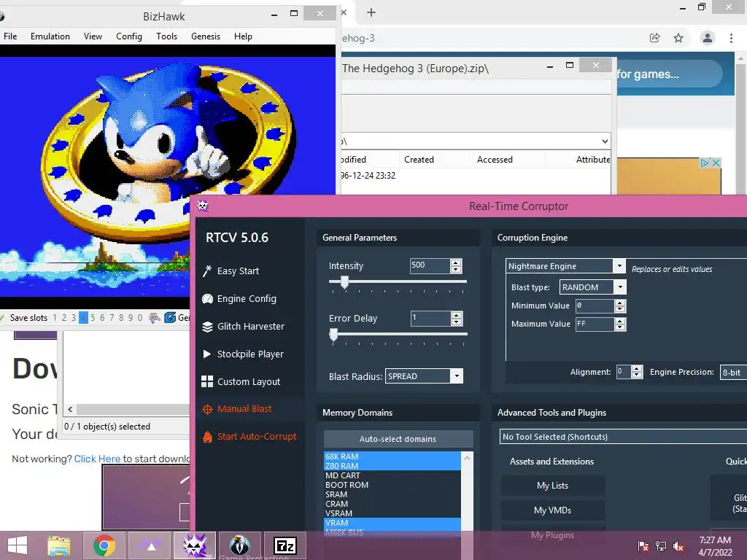747x560 pixels.
Task: Switch to BizHawk eagle taskbar icon
Action: pyautogui.click(x=239, y=545)
